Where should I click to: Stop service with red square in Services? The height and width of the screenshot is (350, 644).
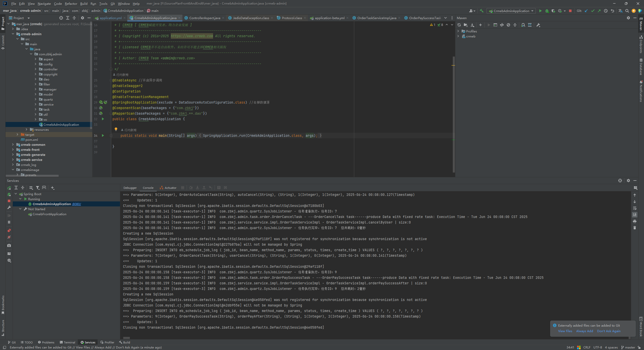pyautogui.click(x=9, y=201)
